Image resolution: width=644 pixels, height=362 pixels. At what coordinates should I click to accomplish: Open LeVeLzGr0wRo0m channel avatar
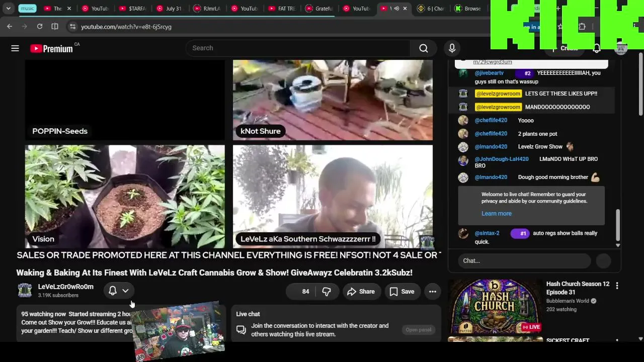(x=25, y=291)
